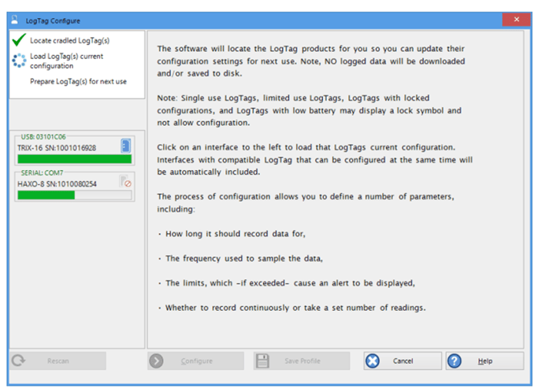The height and width of the screenshot is (392, 542).
Task: Click the SERIAL: COM7 label
Action: 42,172
